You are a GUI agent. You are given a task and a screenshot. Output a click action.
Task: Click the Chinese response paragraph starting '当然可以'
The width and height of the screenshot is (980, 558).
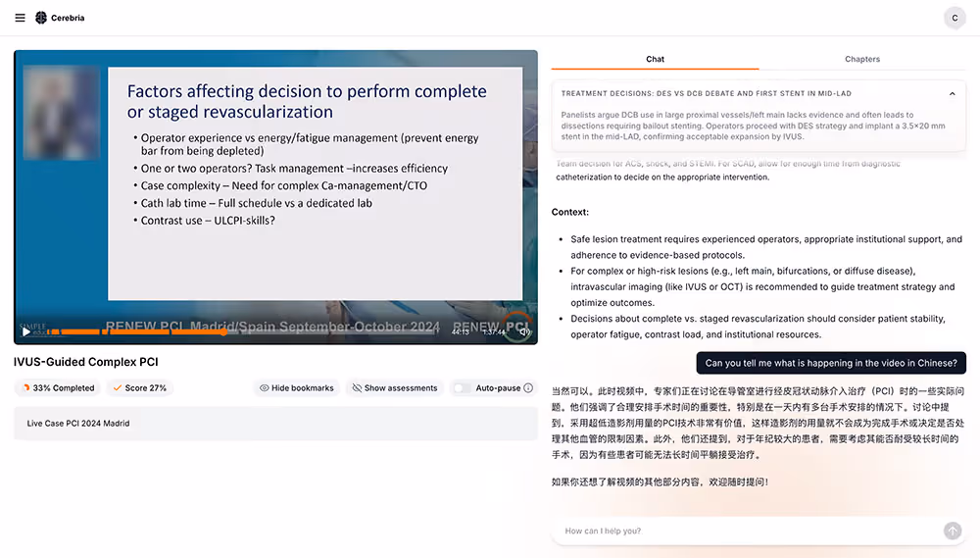coord(758,423)
